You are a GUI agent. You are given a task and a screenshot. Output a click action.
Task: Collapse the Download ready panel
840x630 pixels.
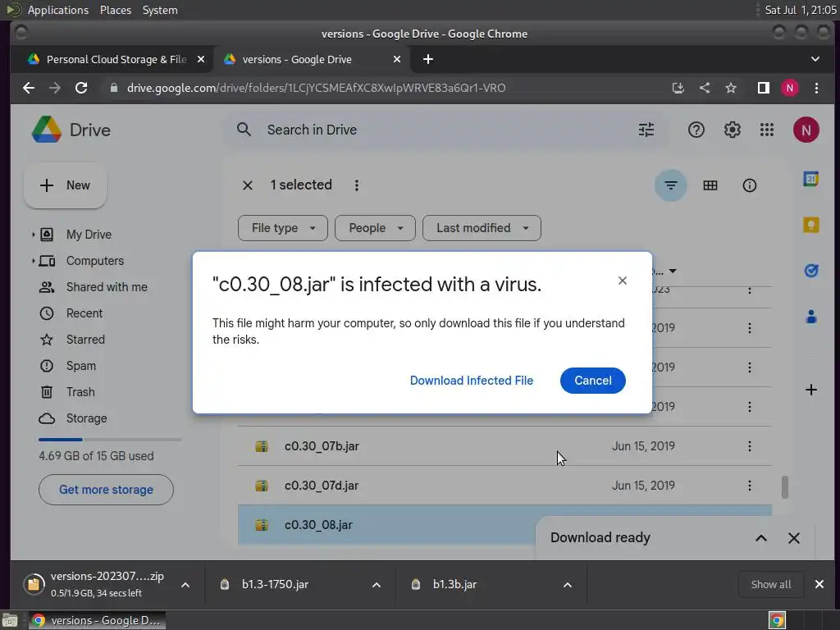click(760, 538)
